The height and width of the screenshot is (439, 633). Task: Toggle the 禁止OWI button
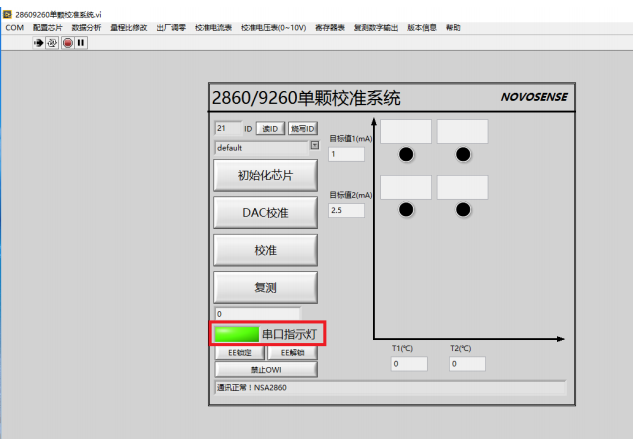[x=266, y=368]
